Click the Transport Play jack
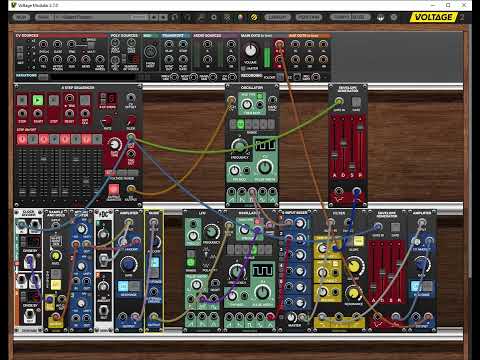480x360 pixels. click(x=169, y=44)
